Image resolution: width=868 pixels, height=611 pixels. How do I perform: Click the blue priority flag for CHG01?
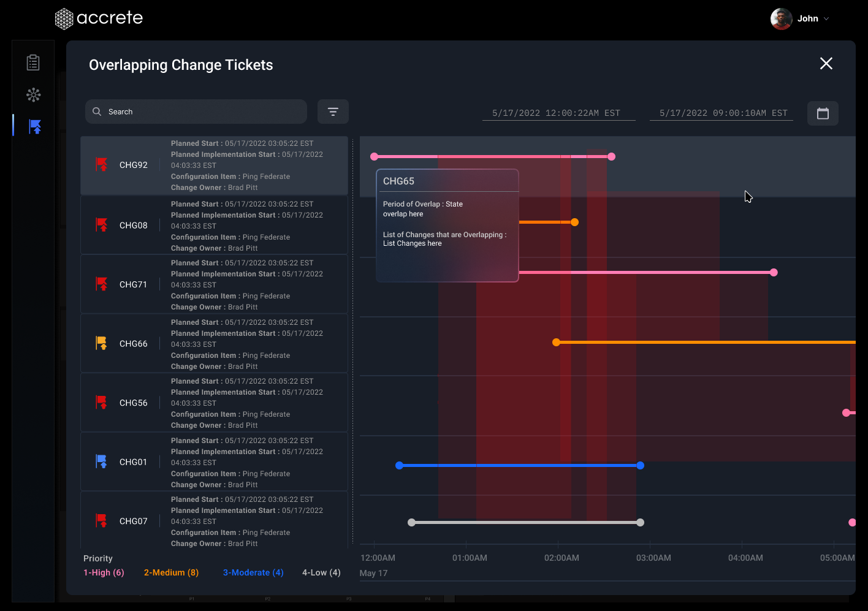102,461
